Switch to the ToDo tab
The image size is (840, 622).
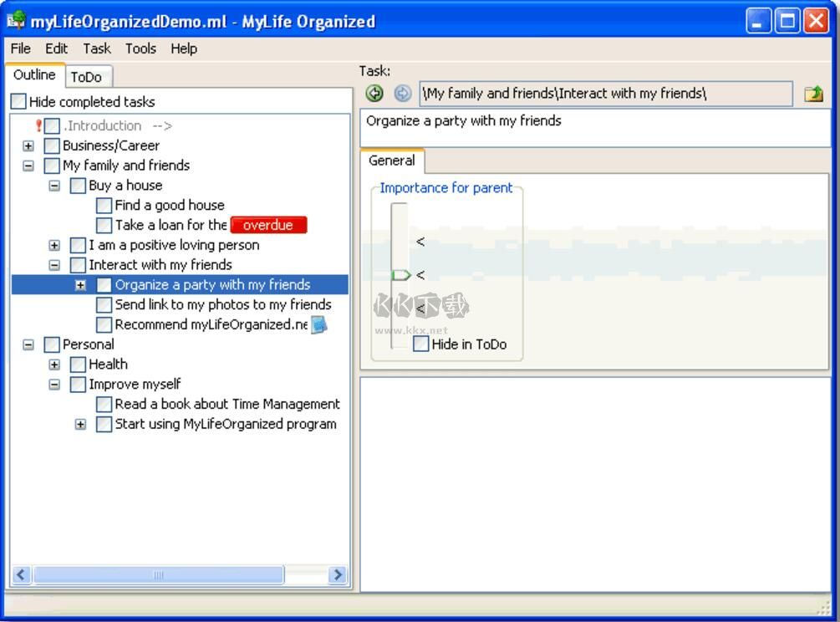point(88,76)
